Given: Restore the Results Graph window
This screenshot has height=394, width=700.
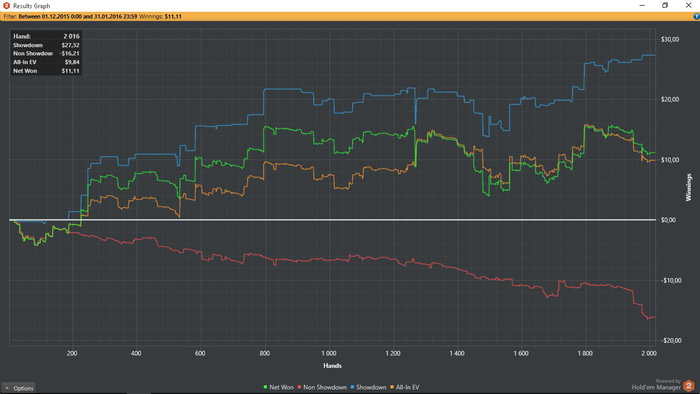Looking at the screenshot, I should pyautogui.click(x=665, y=5).
